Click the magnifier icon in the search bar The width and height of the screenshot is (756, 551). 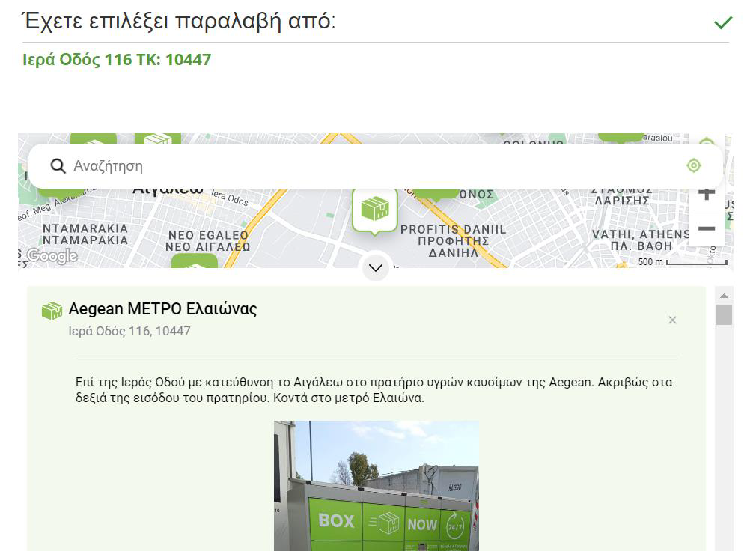pos(58,166)
